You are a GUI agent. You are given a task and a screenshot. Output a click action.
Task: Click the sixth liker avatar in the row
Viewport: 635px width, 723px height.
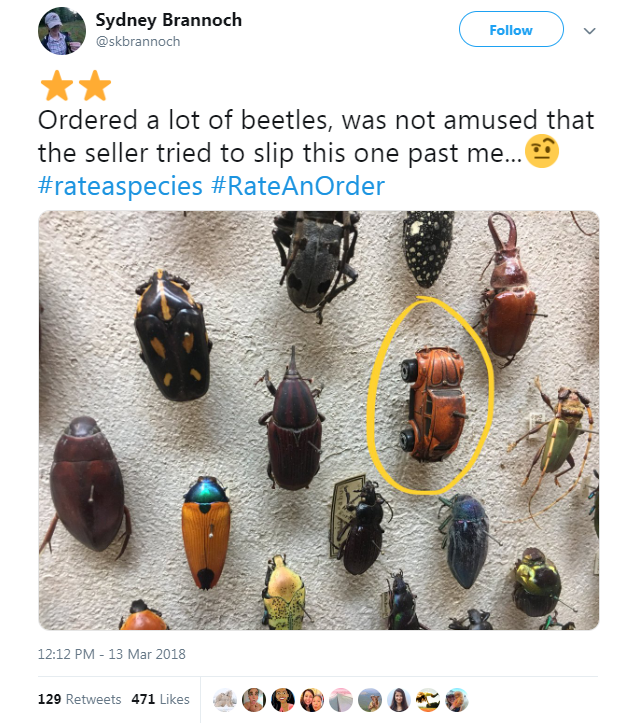point(369,699)
